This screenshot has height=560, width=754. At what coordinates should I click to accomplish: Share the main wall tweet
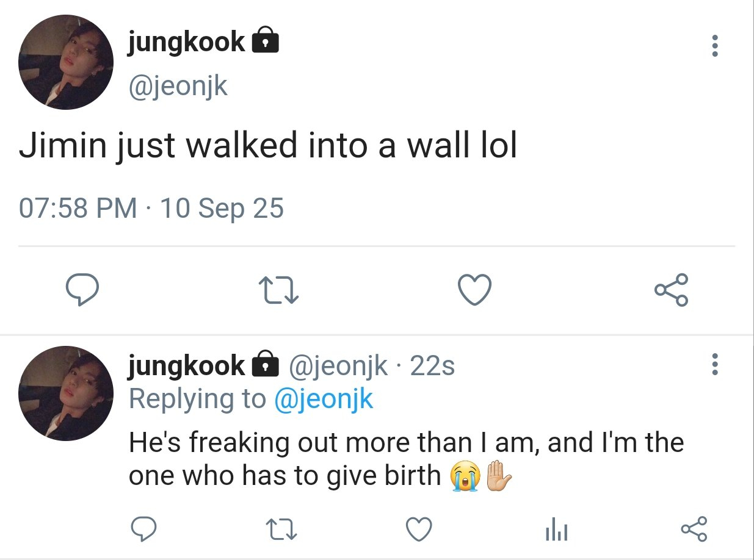pos(671,290)
